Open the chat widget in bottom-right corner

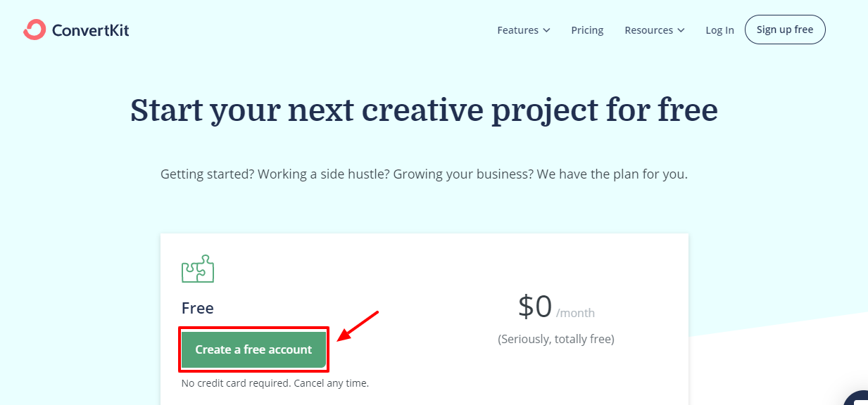[x=857, y=398]
